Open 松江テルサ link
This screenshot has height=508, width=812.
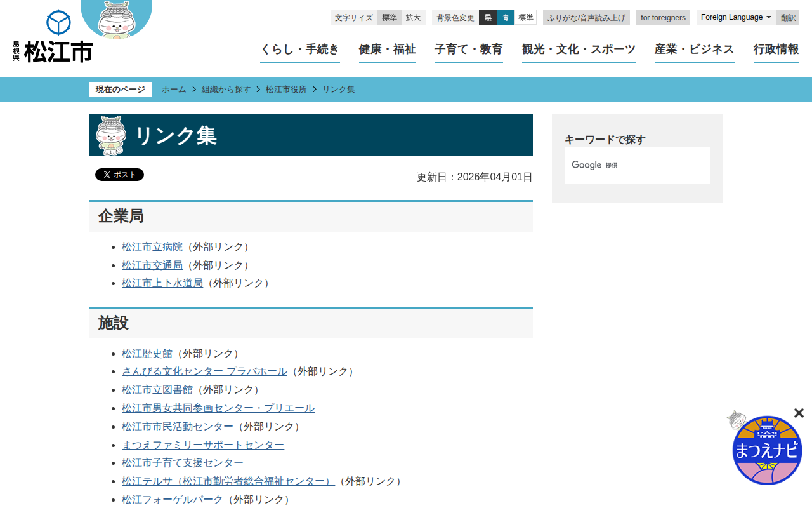(x=228, y=481)
